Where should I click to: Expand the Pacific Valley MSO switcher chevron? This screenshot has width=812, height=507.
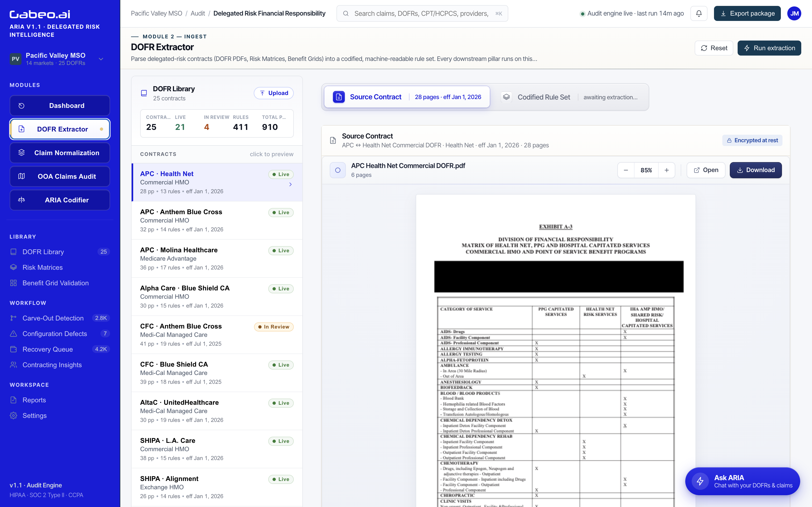coord(101,59)
